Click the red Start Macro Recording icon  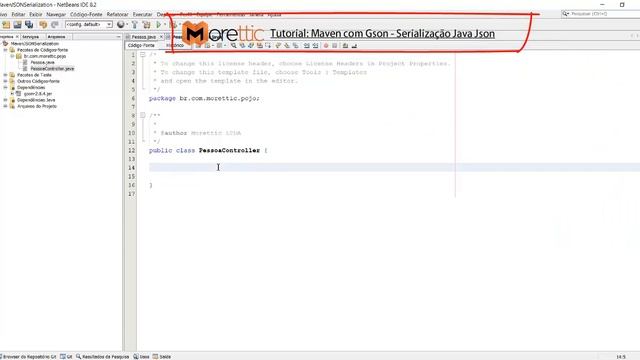pyautogui.click(x=326, y=45)
